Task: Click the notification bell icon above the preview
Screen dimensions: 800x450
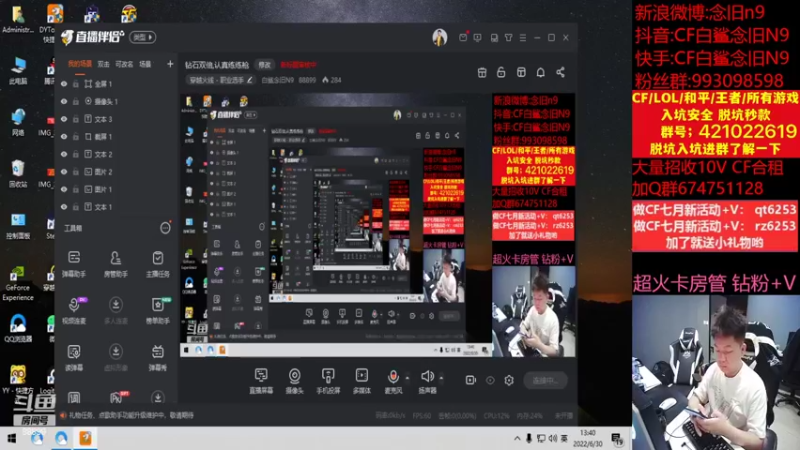Action: (x=540, y=72)
